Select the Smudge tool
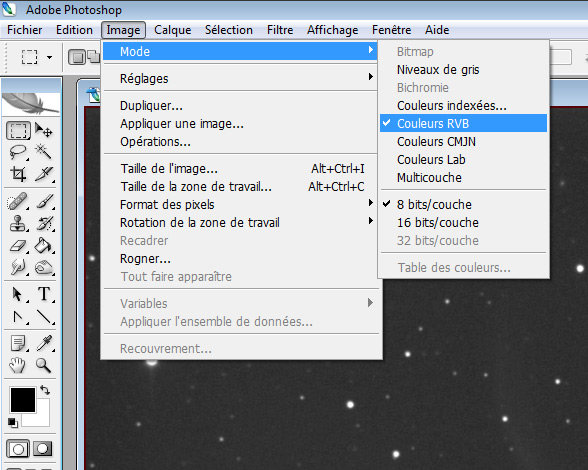This screenshot has width=588, height=470. click(18, 267)
